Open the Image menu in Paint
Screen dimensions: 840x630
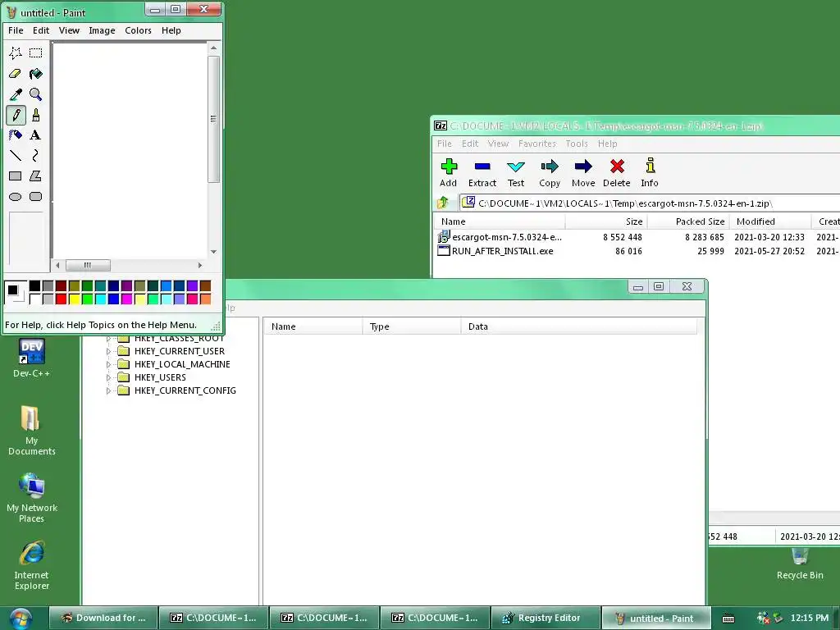point(102,30)
